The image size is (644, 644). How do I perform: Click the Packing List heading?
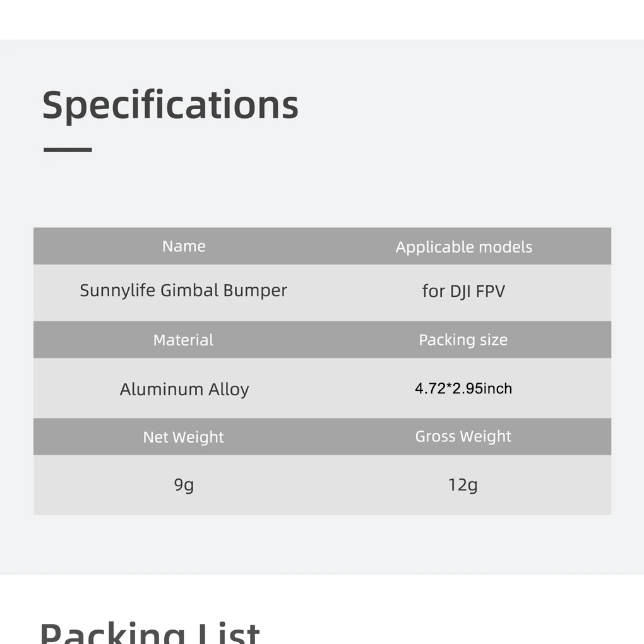tap(150, 631)
